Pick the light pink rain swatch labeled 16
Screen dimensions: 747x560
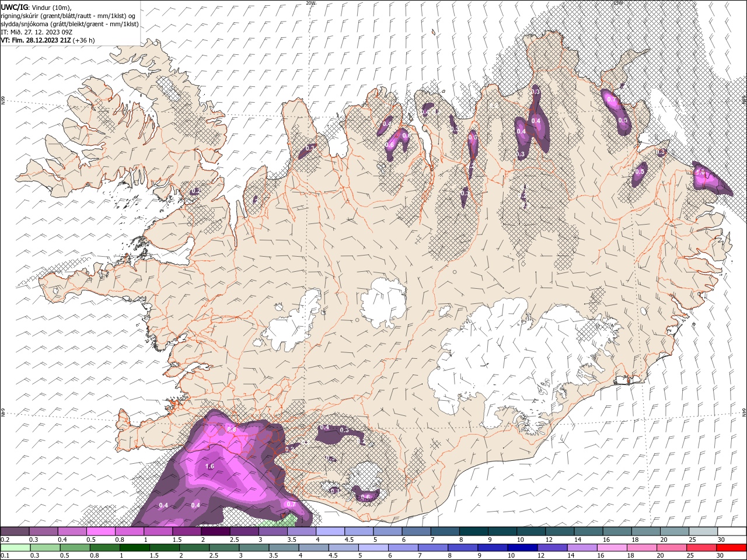pos(611,548)
